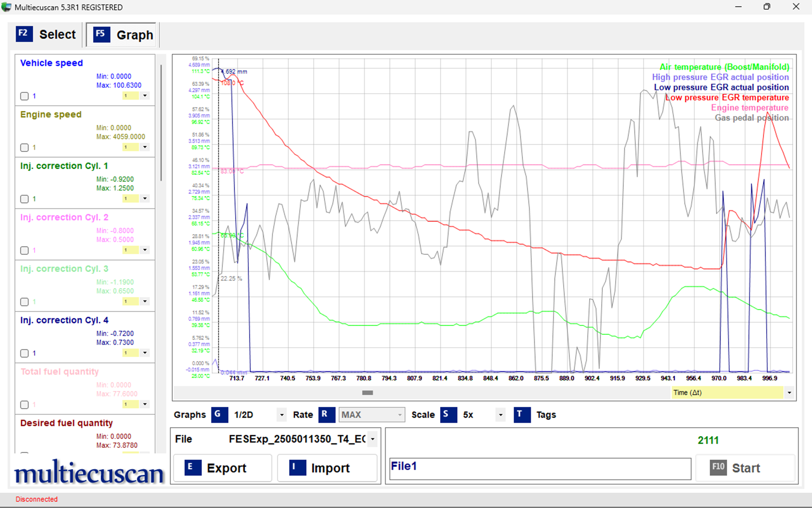Open the Graphs 1/2D dropdown
The height and width of the screenshot is (508, 812).
(x=282, y=415)
